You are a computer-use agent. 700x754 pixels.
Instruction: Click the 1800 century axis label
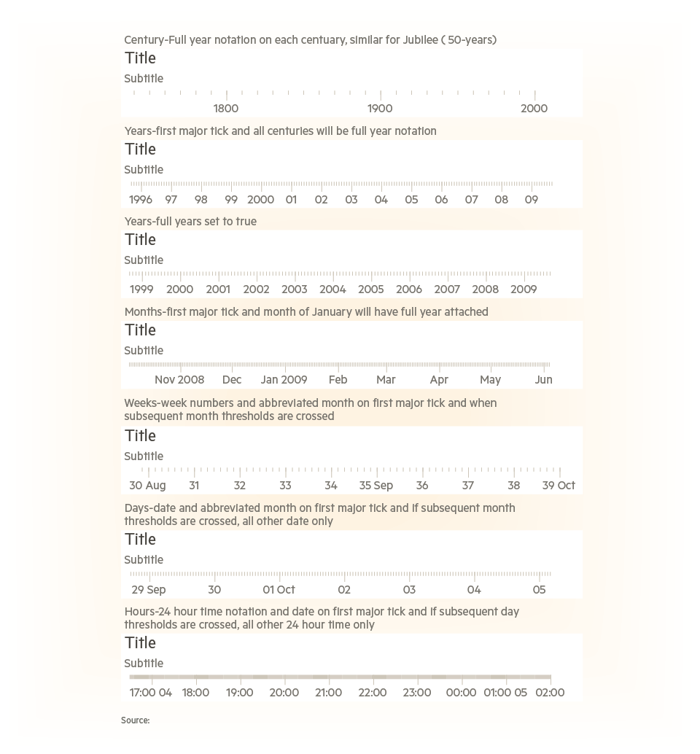point(226,108)
